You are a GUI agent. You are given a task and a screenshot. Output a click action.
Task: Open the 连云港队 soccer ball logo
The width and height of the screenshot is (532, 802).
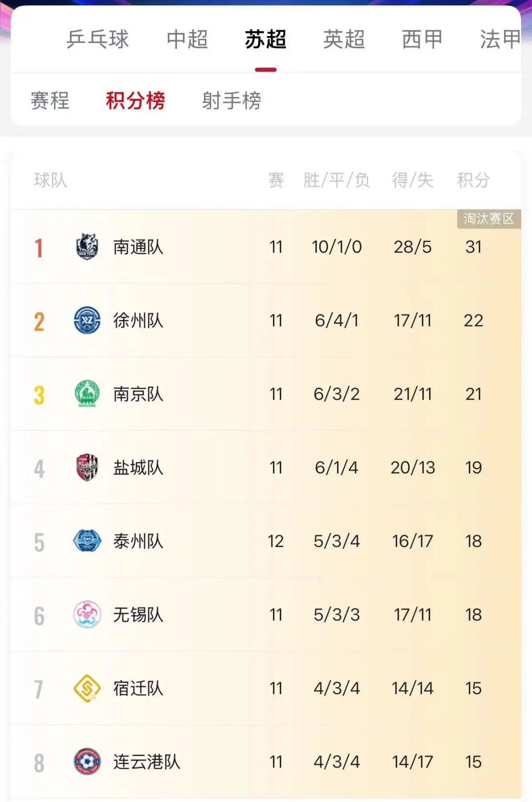[x=87, y=762]
